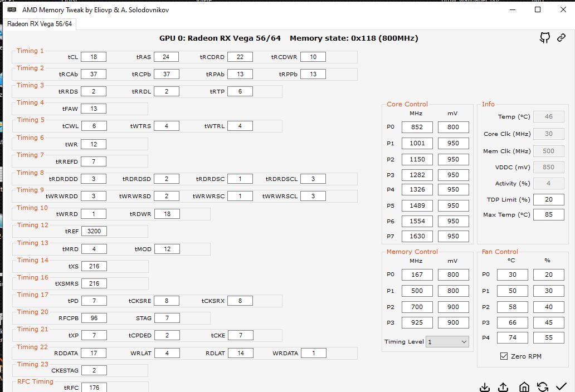575x392 pixels.
Task: Select the tRRDS input field
Action: click(94, 91)
